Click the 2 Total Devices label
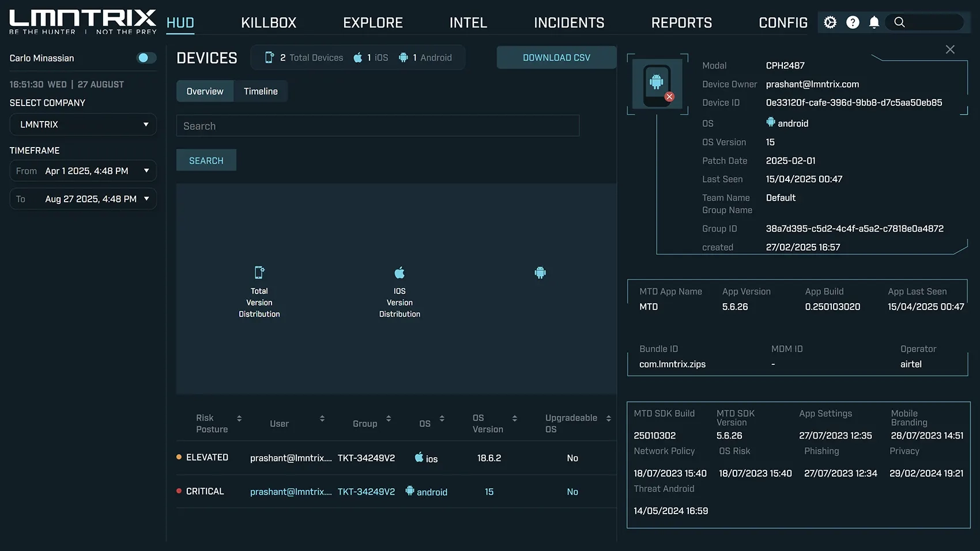Viewport: 980px width, 551px height. (x=311, y=58)
